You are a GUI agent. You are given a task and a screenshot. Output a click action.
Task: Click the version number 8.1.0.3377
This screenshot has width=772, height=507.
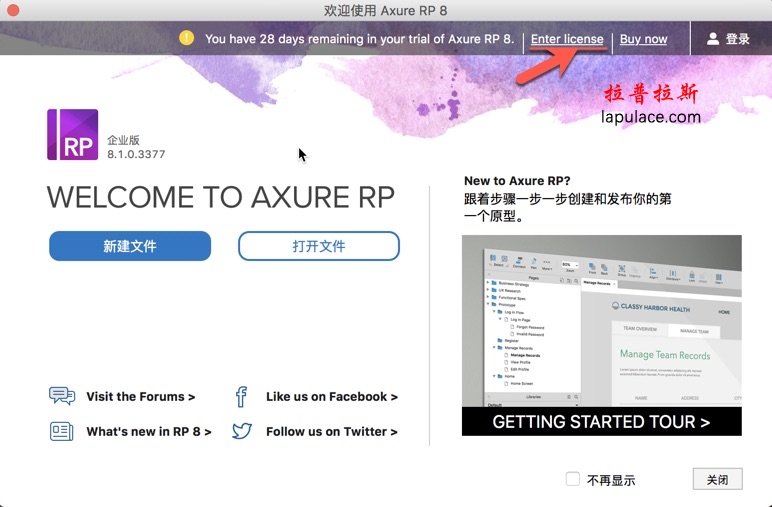click(x=136, y=154)
